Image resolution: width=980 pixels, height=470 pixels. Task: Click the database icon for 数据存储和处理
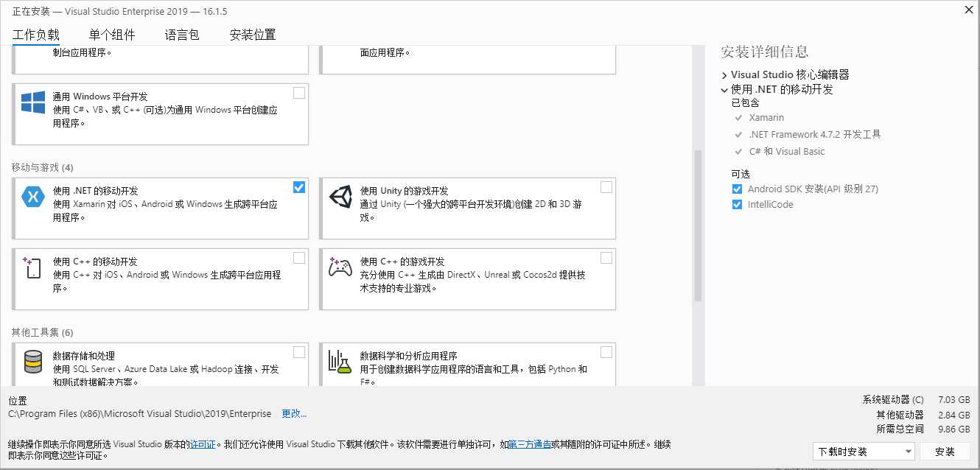tap(33, 362)
